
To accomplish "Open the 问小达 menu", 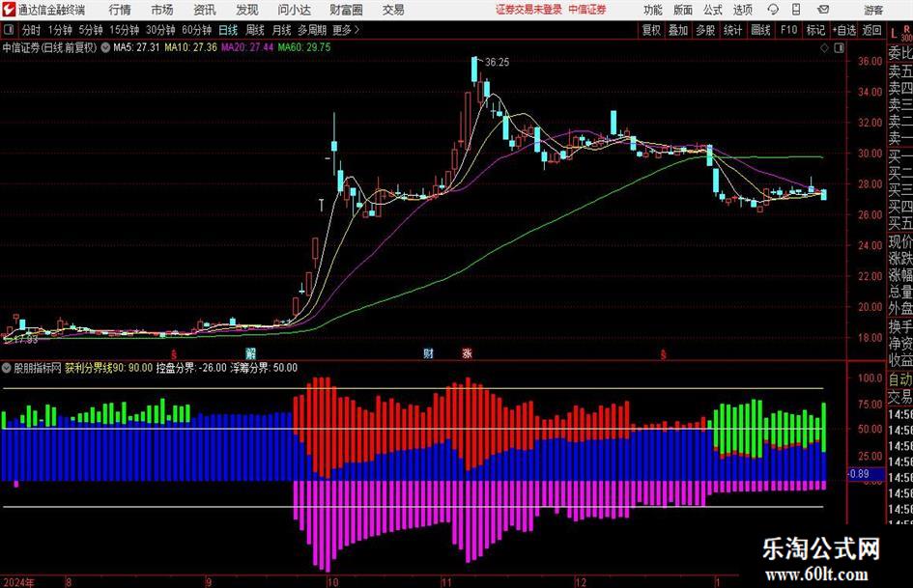I will (294, 10).
